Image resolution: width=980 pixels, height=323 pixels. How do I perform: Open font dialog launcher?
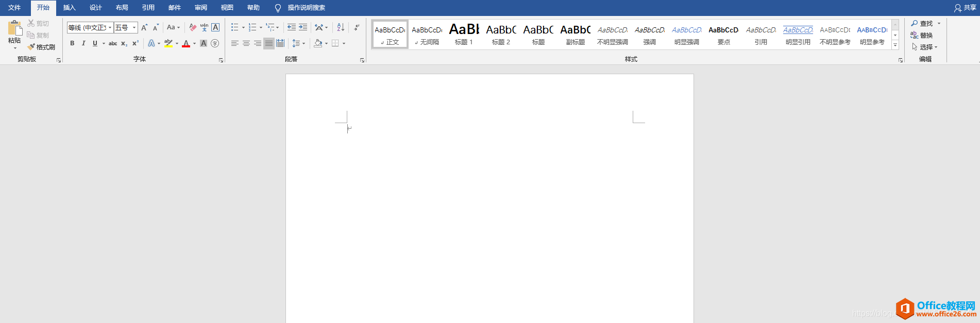coord(221,60)
